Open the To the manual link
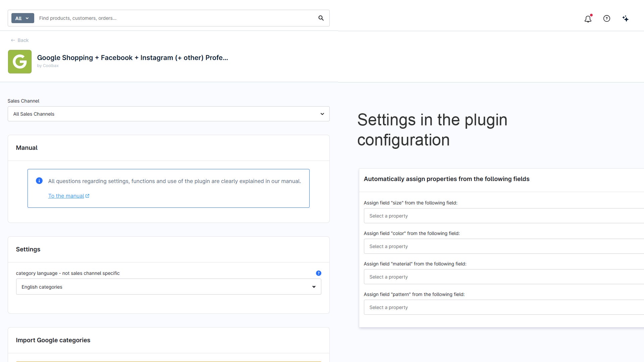This screenshot has width=644, height=362. (x=69, y=196)
